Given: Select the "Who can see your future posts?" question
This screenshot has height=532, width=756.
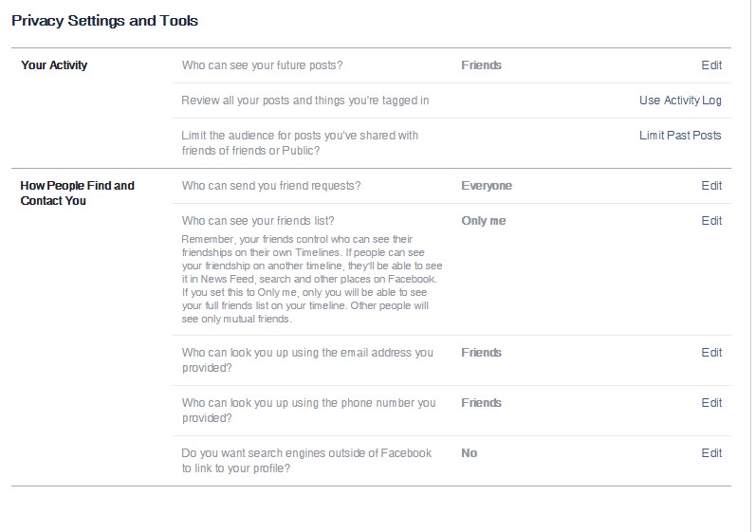Looking at the screenshot, I should [262, 65].
